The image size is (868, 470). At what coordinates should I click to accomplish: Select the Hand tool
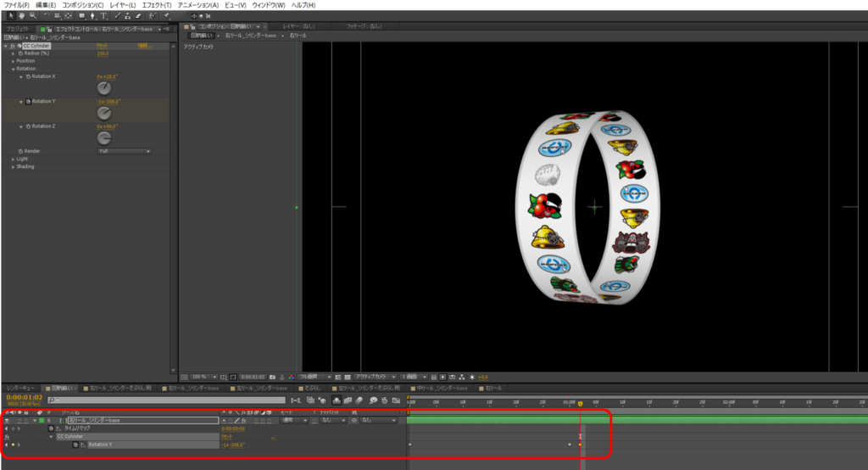[21, 15]
